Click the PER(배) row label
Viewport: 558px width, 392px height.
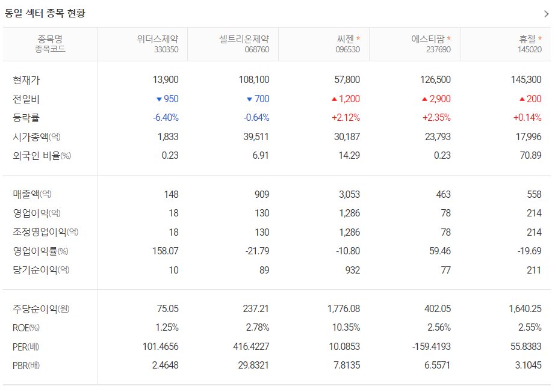click(26, 347)
